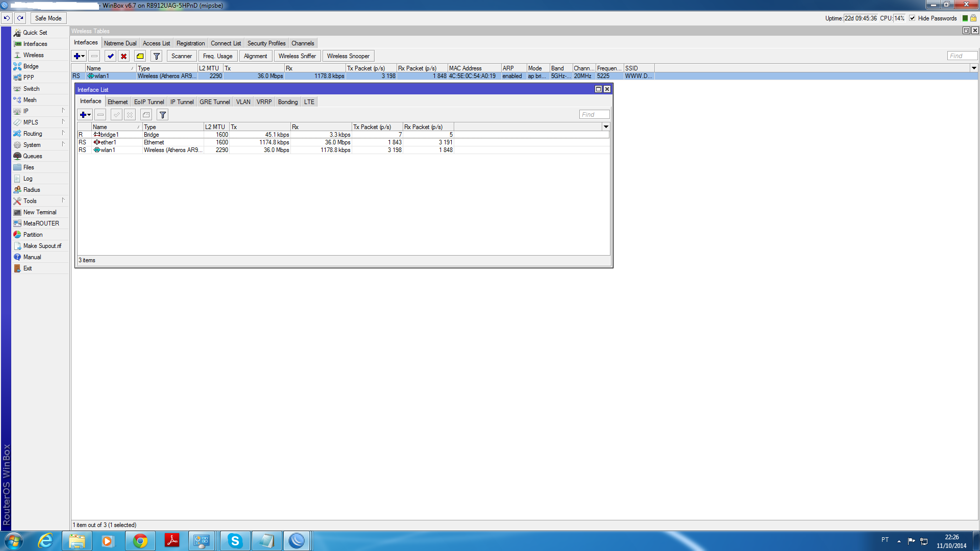
Task: Switch to the Registration tab
Action: point(190,42)
